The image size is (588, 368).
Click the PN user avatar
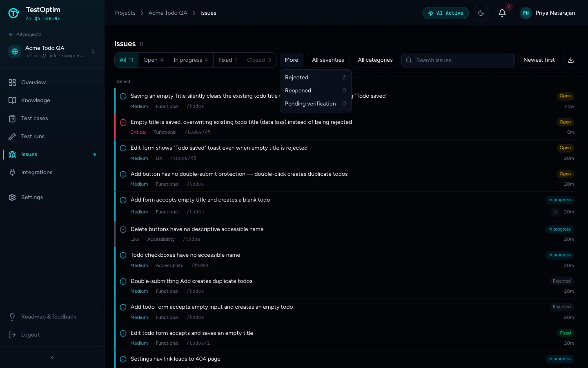526,13
